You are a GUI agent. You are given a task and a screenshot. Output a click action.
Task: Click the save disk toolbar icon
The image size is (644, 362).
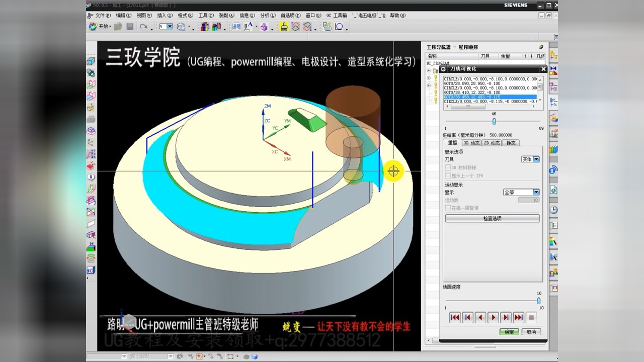coord(130,26)
